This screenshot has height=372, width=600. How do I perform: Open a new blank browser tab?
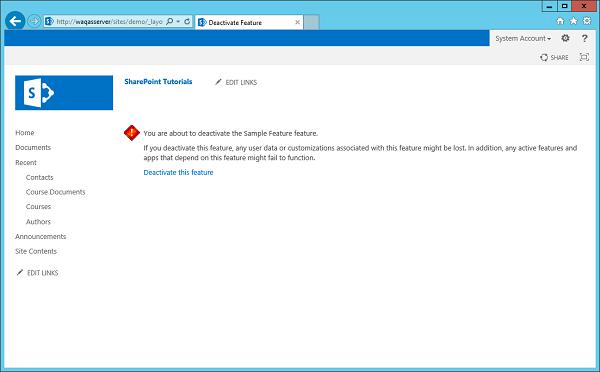(311, 23)
